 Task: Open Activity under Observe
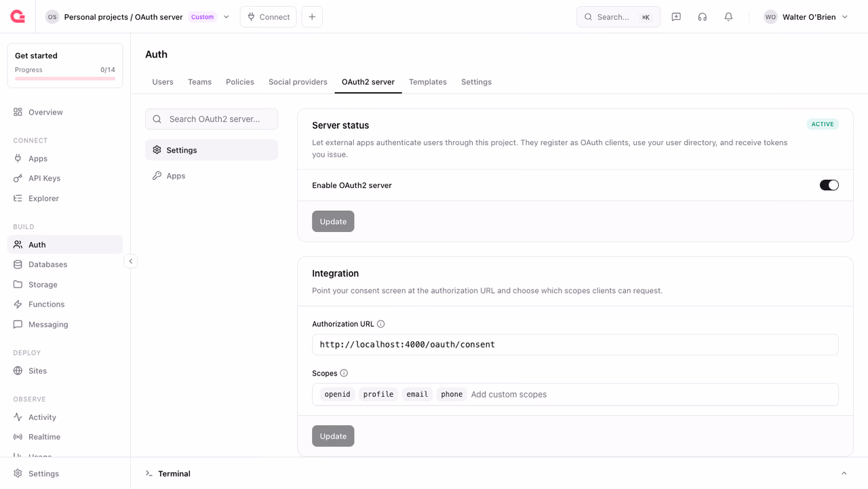click(65, 417)
